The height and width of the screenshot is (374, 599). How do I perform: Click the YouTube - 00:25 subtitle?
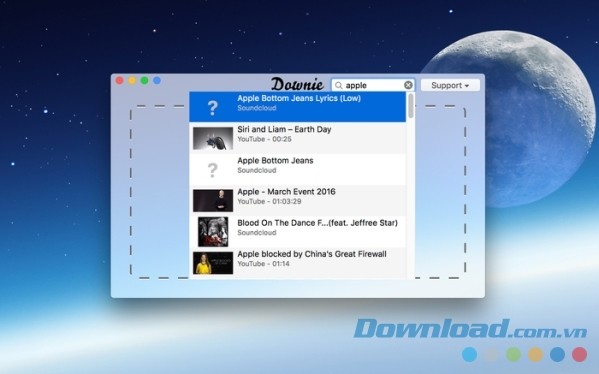264,139
